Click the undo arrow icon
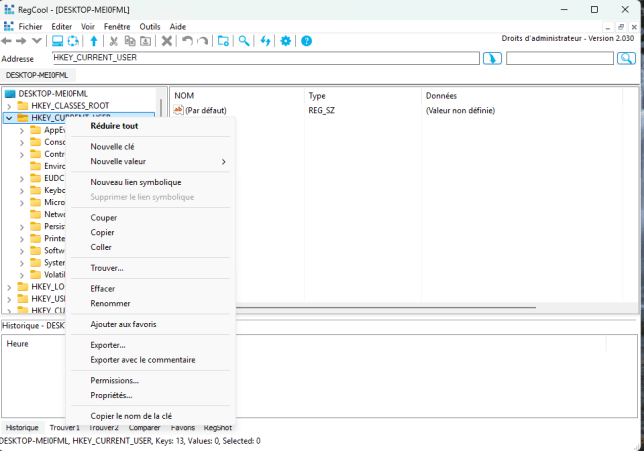Viewport: 644px width, 451px height. coord(187,41)
